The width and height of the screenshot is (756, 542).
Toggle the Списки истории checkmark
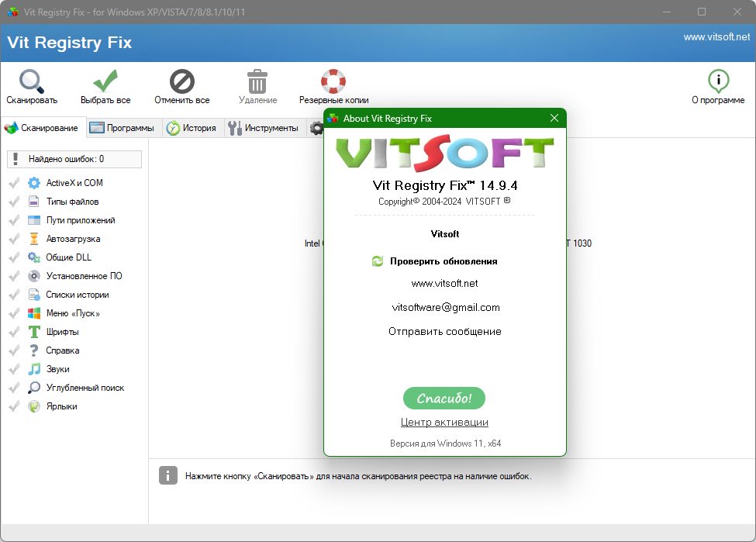pyautogui.click(x=15, y=295)
